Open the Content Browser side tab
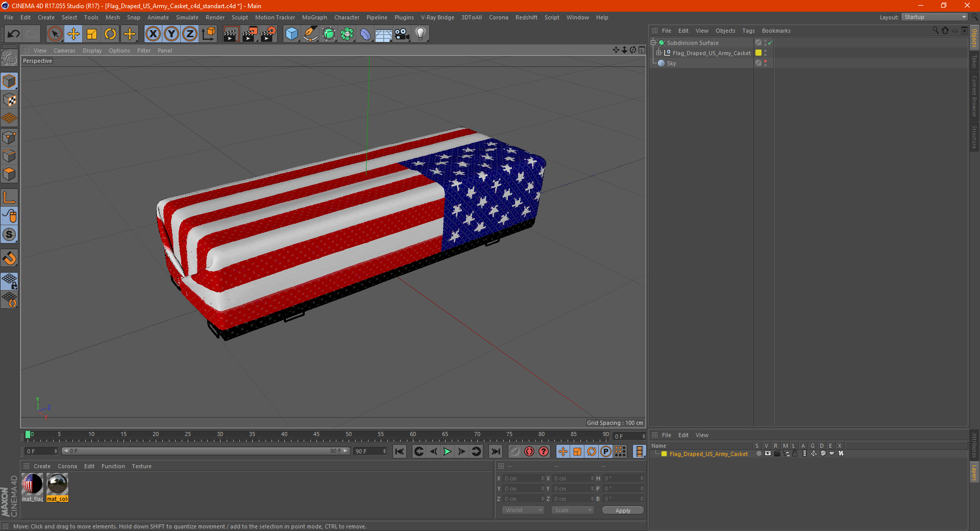 coord(974,96)
